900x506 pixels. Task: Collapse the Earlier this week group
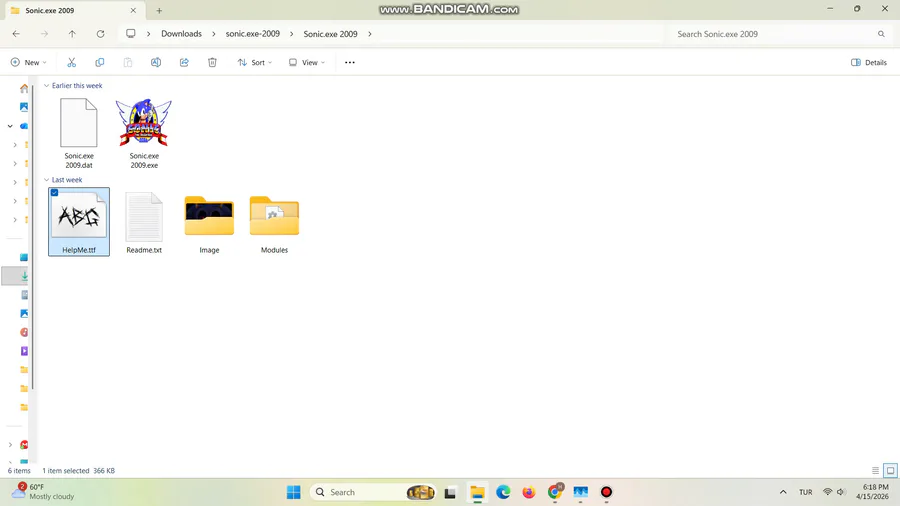coord(46,85)
